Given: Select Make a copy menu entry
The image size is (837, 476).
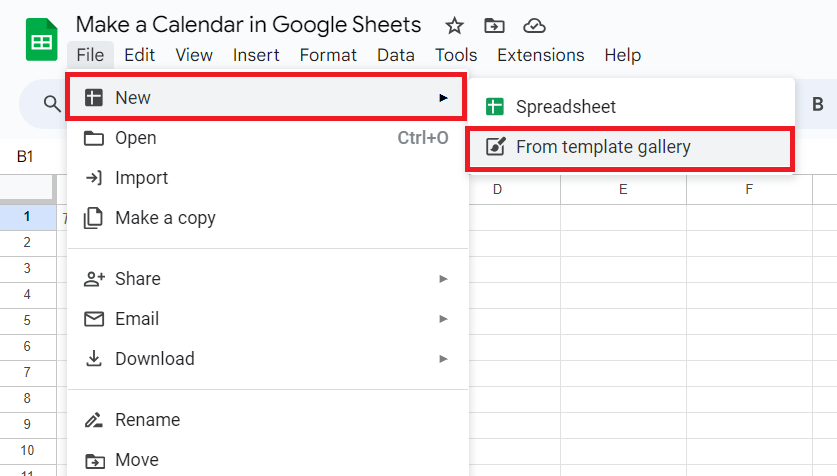Looking at the screenshot, I should 268,218.
